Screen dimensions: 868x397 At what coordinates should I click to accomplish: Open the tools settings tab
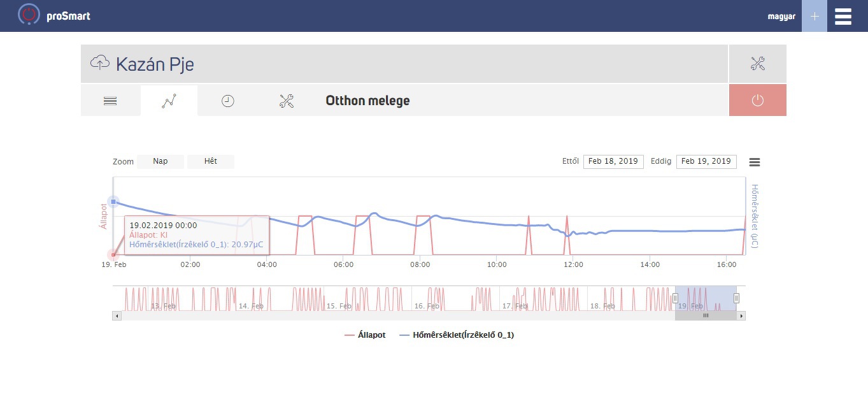pyautogui.click(x=287, y=101)
